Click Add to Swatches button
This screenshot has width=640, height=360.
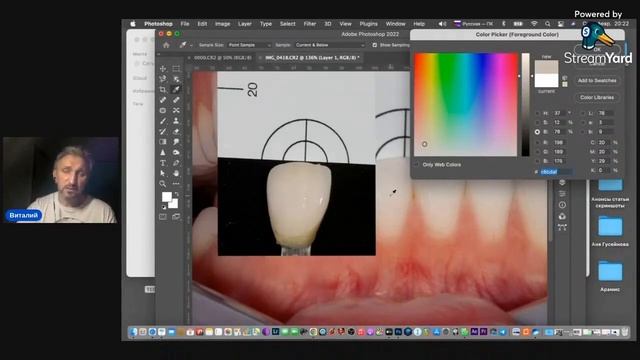tap(597, 80)
